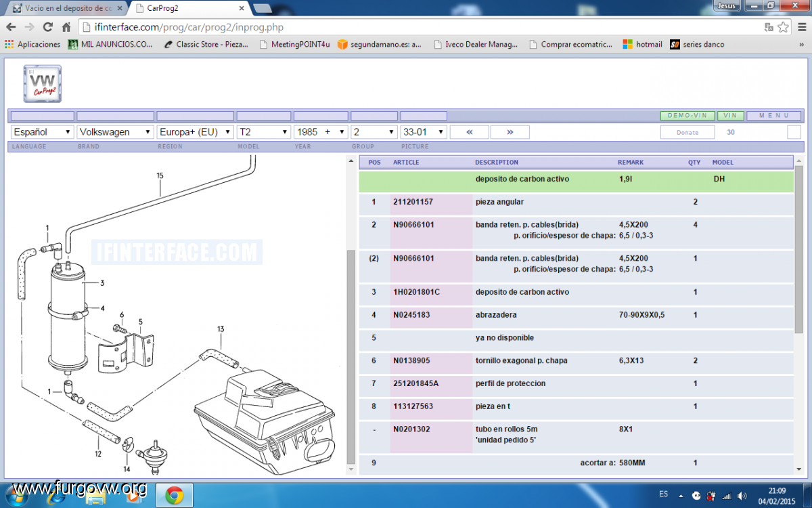The width and height of the screenshot is (812, 508).
Task: Open a new browser tab
Action: pyautogui.click(x=263, y=8)
